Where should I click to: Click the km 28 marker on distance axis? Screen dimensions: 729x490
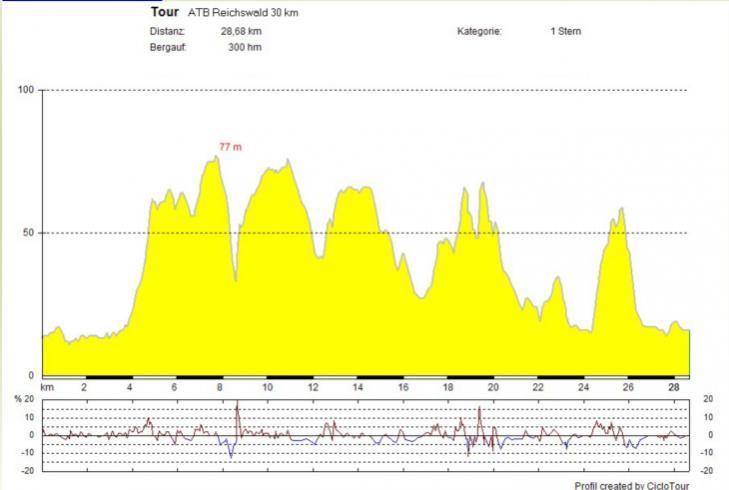(673, 386)
